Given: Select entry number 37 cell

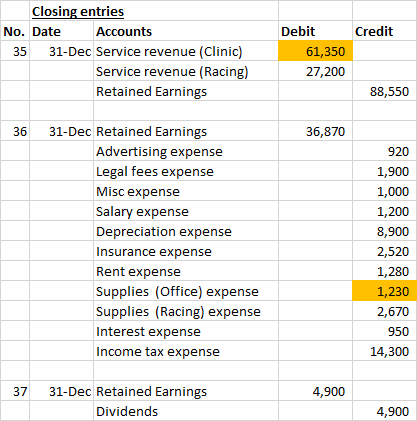Looking at the screenshot, I should point(15,391).
